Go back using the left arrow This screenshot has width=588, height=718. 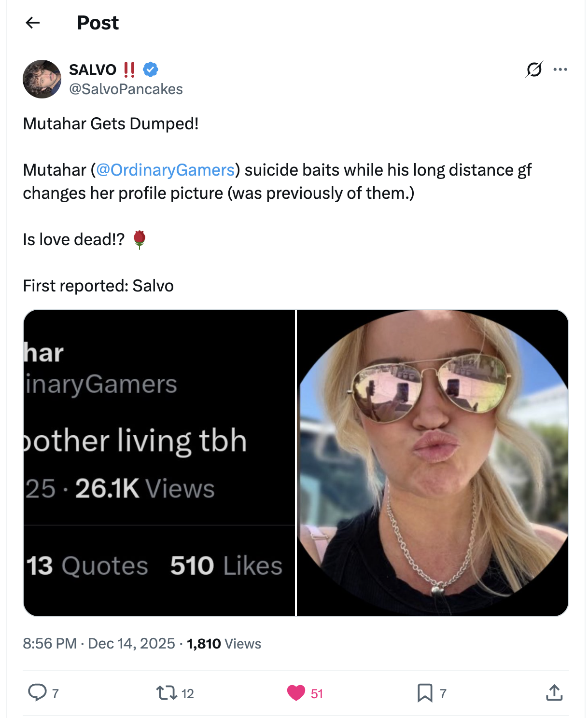(32, 23)
